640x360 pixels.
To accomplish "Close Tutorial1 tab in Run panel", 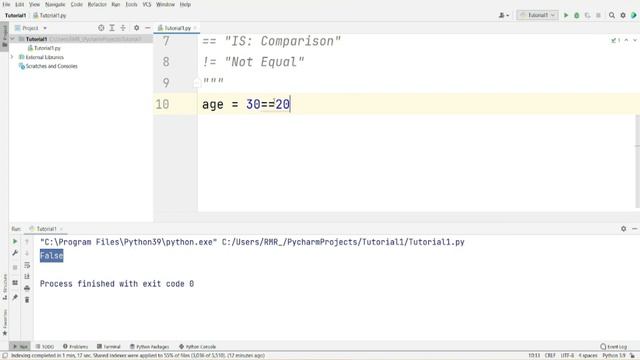I will (x=61, y=229).
